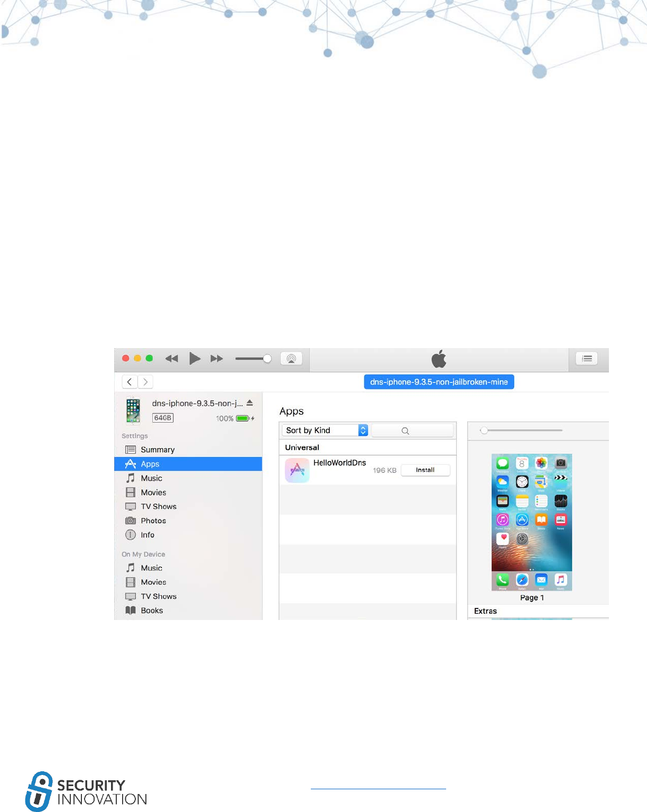This screenshot has width=647, height=812.
Task: Open the Up Next list button
Action: click(x=587, y=359)
